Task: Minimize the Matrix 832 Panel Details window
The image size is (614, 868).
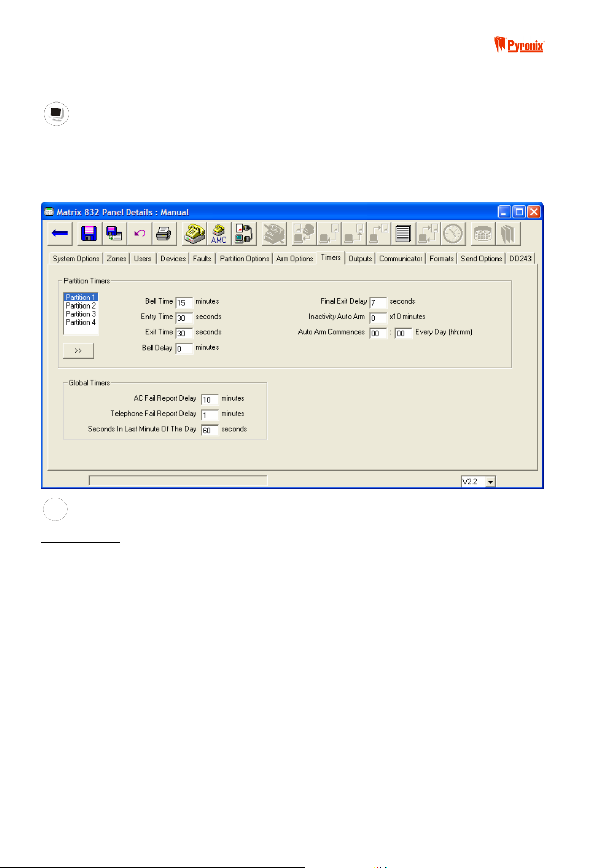Action: tap(505, 212)
